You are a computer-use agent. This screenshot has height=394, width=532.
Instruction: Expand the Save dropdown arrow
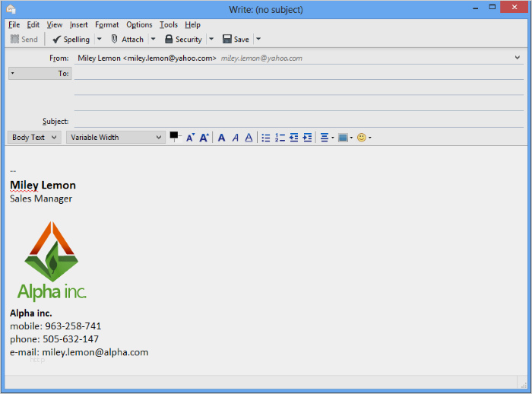[258, 40]
